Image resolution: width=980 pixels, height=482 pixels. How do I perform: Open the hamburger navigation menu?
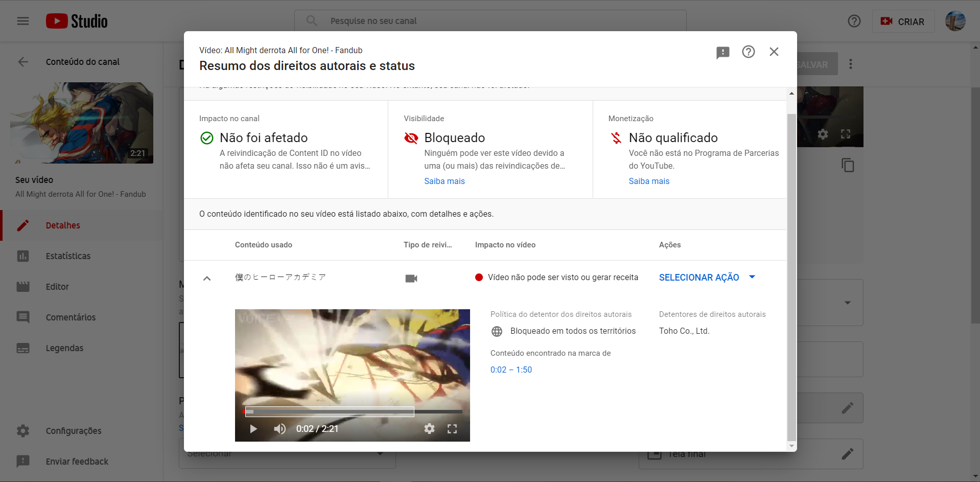(x=23, y=21)
